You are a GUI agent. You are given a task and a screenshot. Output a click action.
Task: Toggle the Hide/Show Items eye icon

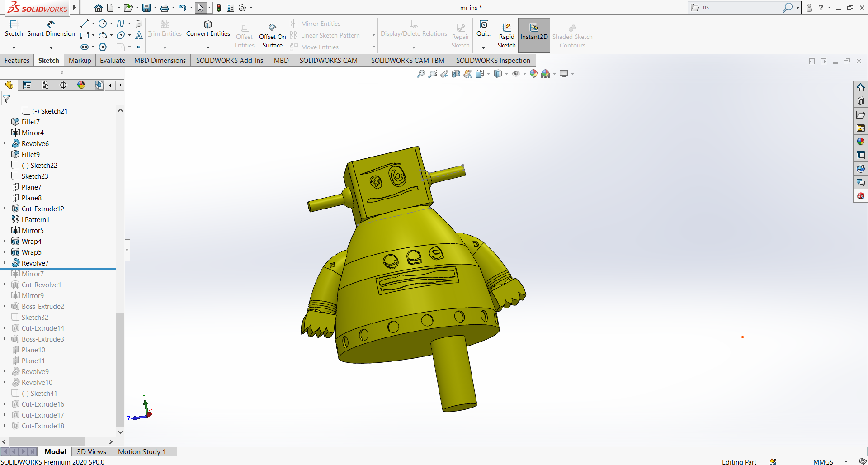tap(516, 74)
